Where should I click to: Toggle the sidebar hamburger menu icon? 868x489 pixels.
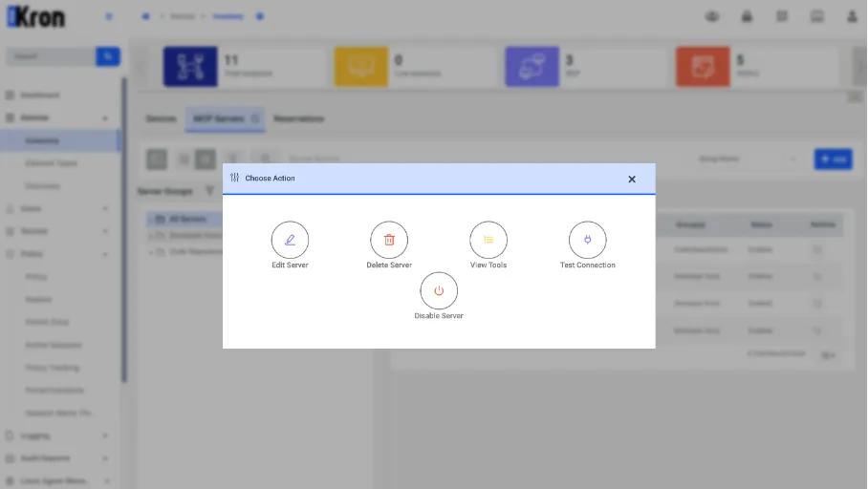[109, 16]
